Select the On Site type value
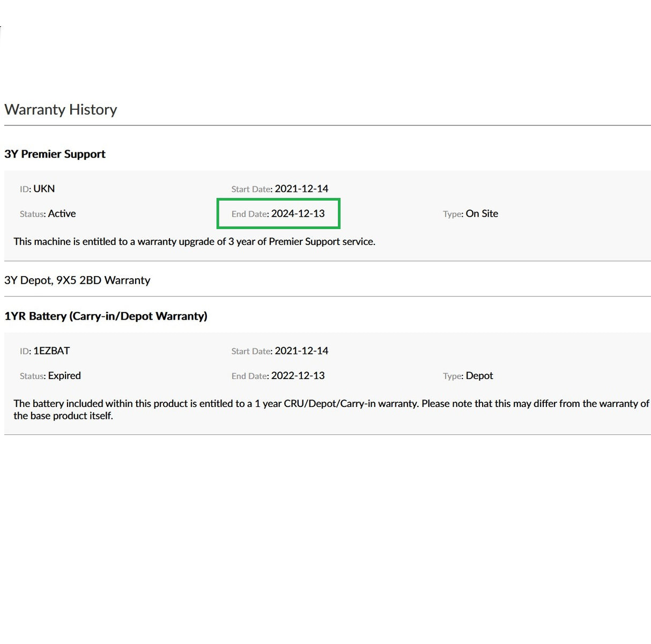651x644 pixels. 482,213
